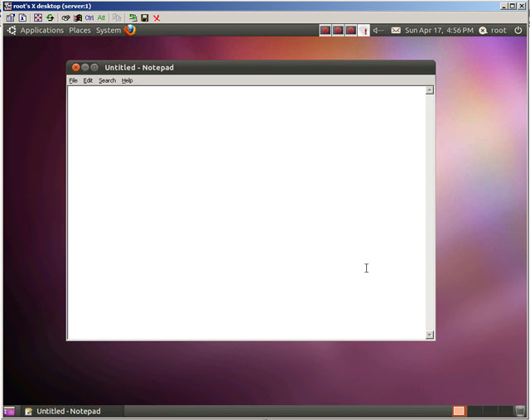Open the volume speaker indicator
530x420 pixels.
pos(378,31)
